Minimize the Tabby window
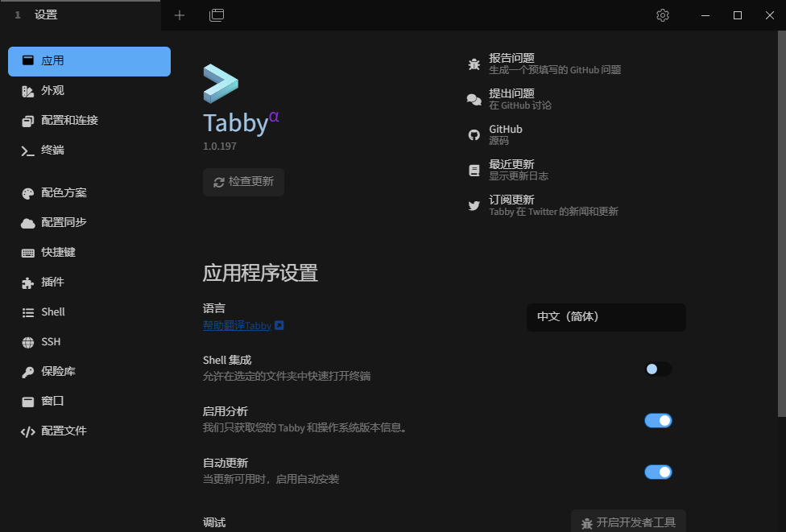 [x=705, y=15]
